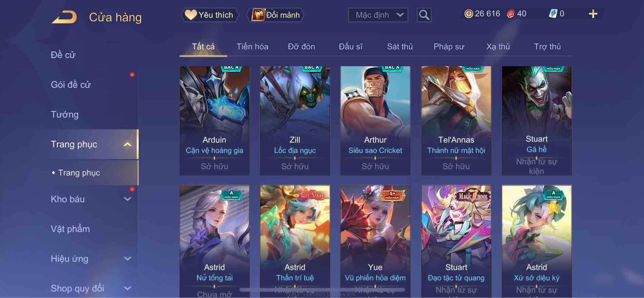Collapse the Trang phục sidebar section

point(127,144)
